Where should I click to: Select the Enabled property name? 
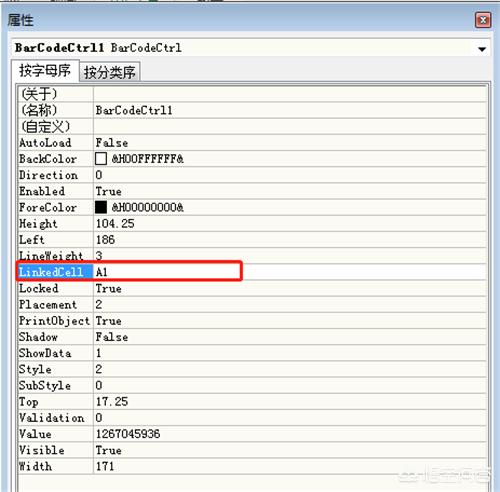click(x=42, y=191)
